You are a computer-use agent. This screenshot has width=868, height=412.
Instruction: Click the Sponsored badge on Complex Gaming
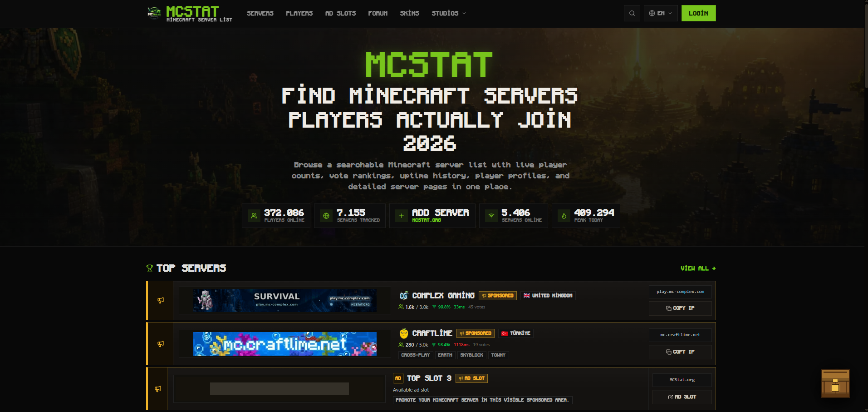point(498,296)
